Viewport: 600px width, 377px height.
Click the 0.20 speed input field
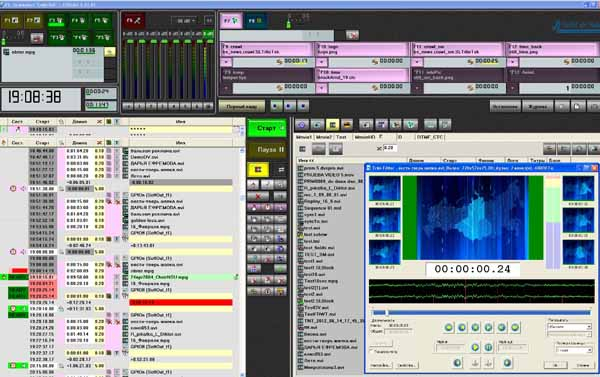tap(390, 148)
